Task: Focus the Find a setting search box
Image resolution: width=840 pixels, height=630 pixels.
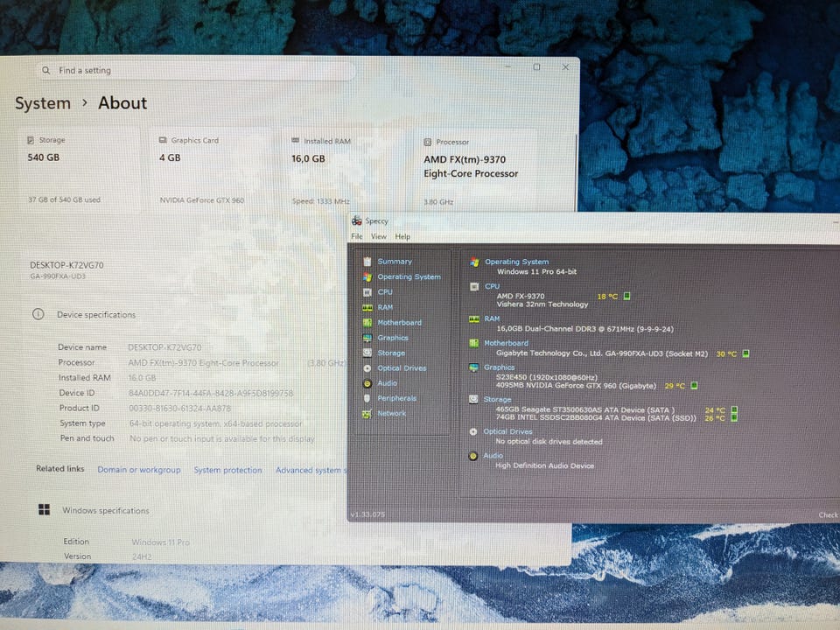Action: coord(196,70)
